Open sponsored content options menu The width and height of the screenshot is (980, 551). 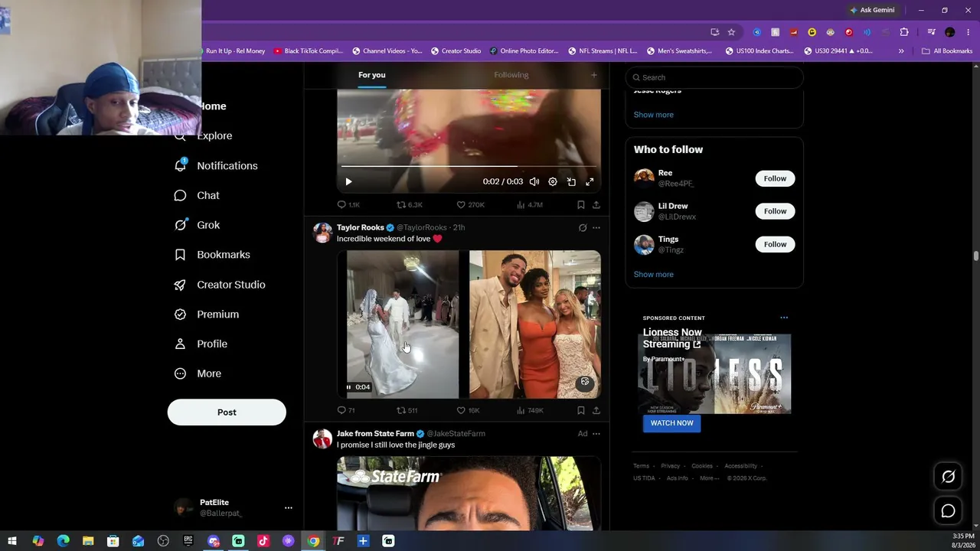783,318
